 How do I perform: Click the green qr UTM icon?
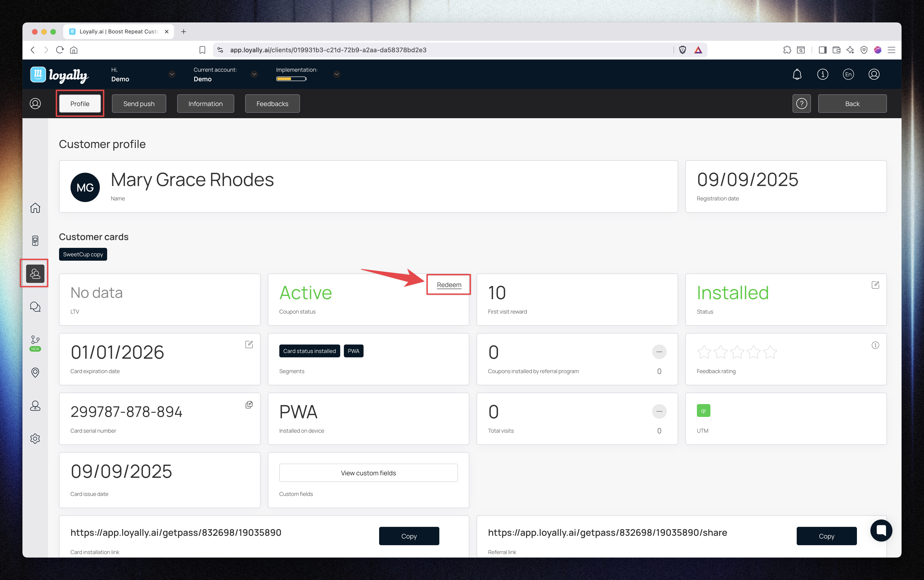click(x=703, y=410)
